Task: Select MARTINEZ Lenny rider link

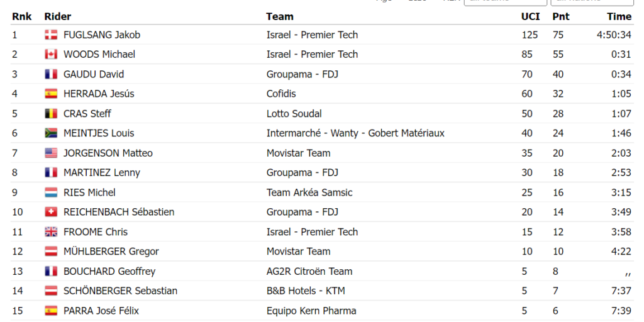Action: [x=102, y=172]
